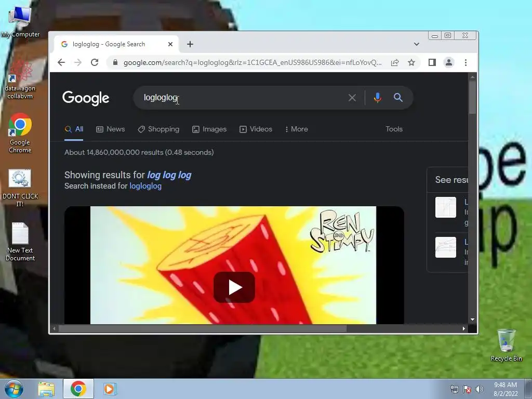Bookmark this page with the star
Screen dimensions: 532x399
(411, 62)
